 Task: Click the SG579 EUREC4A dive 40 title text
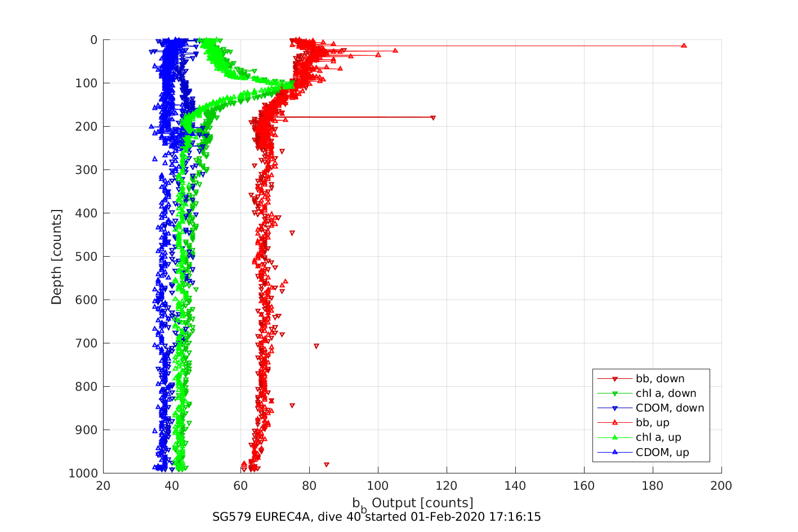(x=377, y=517)
